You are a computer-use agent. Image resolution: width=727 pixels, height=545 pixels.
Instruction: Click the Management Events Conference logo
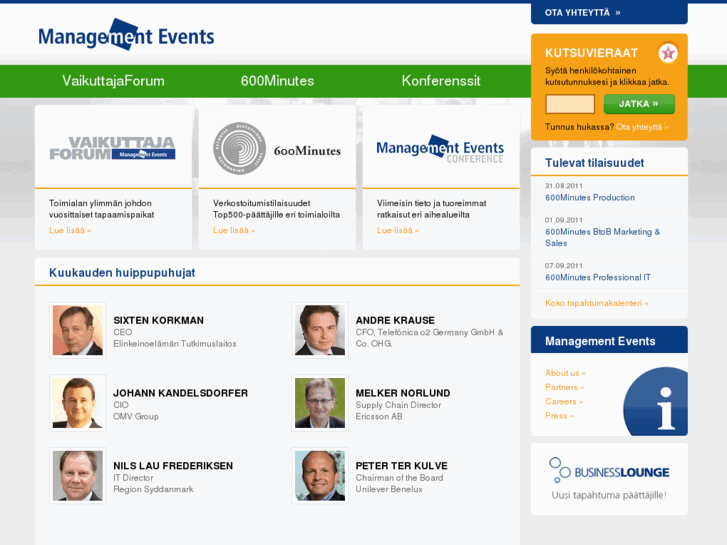pyautogui.click(x=440, y=149)
